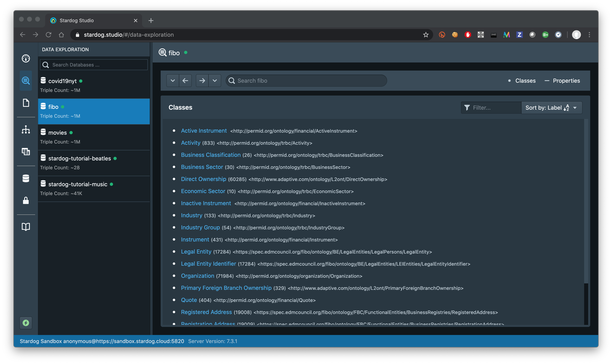612x364 pixels.
Task: Open the Databases cylinder icon
Action: click(x=26, y=178)
